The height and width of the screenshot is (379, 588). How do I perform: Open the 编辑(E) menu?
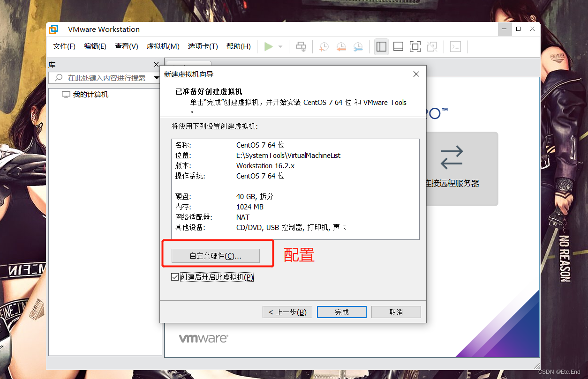[95, 46]
